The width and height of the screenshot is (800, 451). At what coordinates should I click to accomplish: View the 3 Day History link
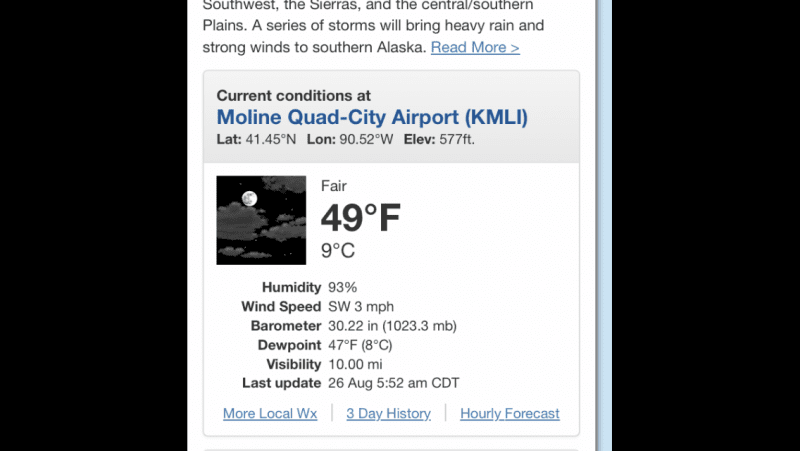click(x=388, y=413)
